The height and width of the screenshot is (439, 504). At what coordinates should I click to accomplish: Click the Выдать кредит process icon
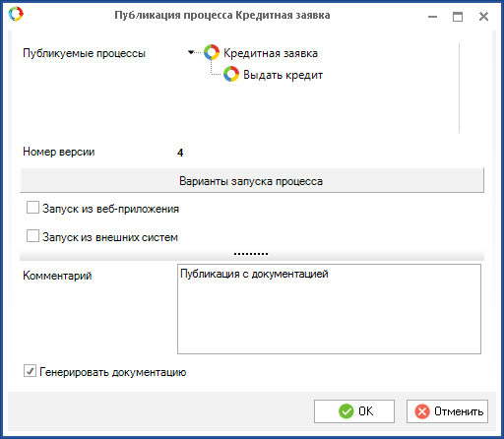[231, 74]
